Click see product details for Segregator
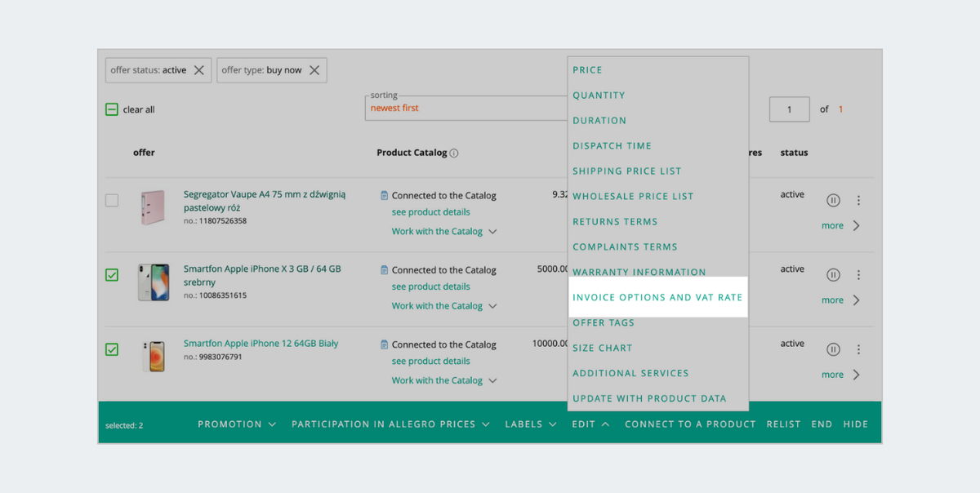 [x=430, y=212]
